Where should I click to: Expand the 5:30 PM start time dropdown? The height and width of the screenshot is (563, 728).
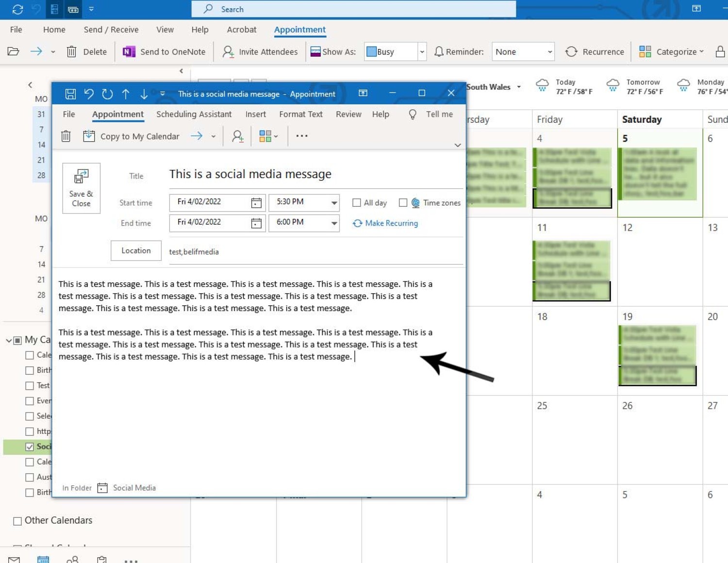[334, 203]
